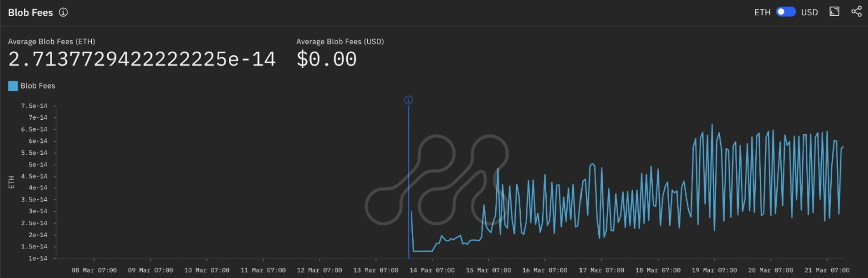Click the info icon beside Blob Fees title
Viewport: 868px width, 278px height.
(63, 12)
